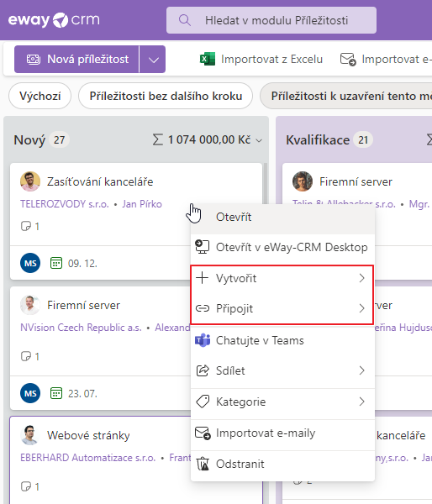Choose Importovat e-maily from the context menu
The height and width of the screenshot is (504, 432).
(x=282, y=433)
